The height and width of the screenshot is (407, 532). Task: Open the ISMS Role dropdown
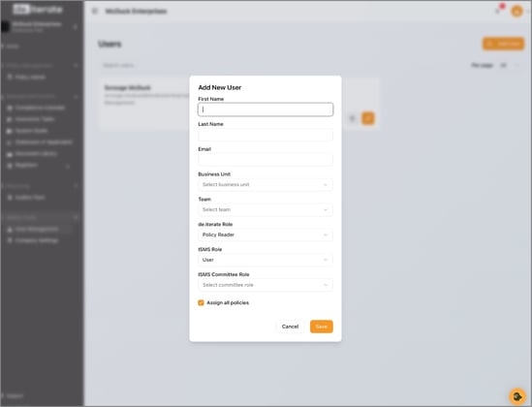(266, 260)
